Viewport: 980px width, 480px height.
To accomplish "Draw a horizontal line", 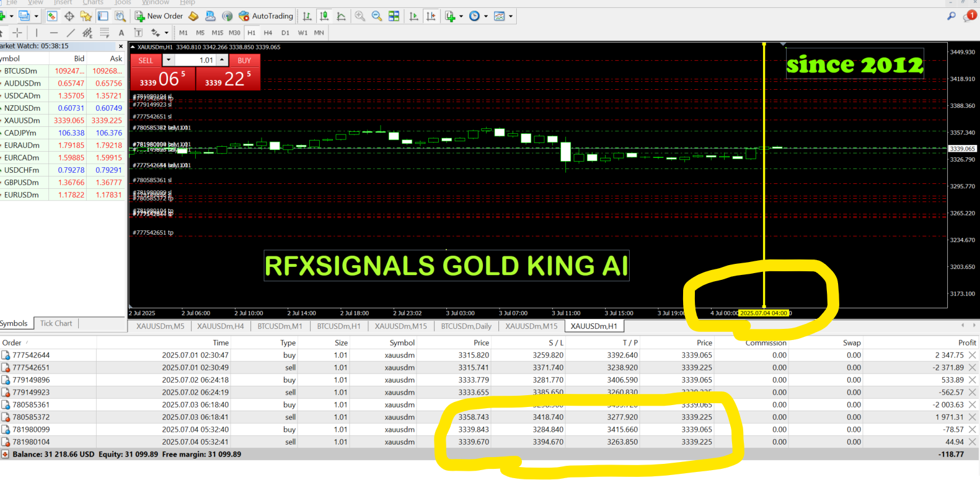I will tap(54, 32).
